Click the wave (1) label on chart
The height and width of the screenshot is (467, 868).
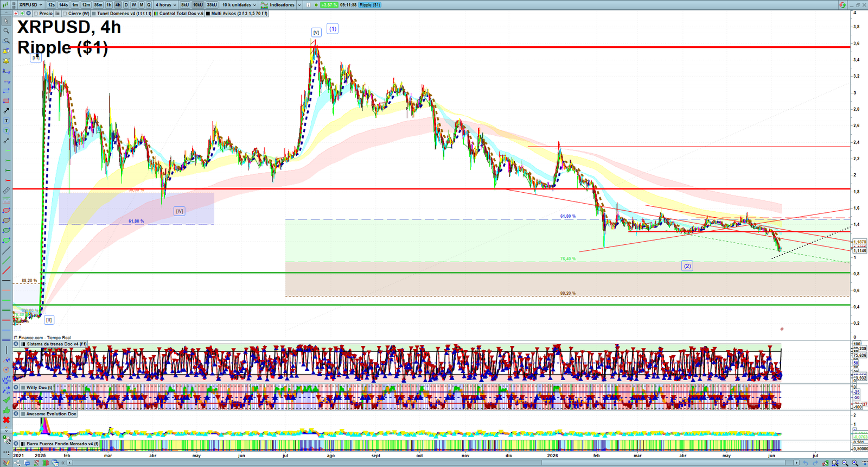click(333, 29)
